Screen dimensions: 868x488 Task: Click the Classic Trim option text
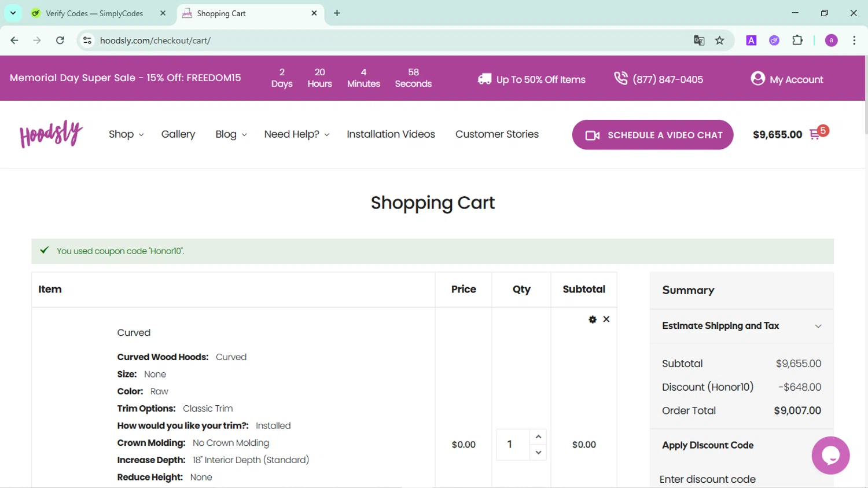pos(208,409)
